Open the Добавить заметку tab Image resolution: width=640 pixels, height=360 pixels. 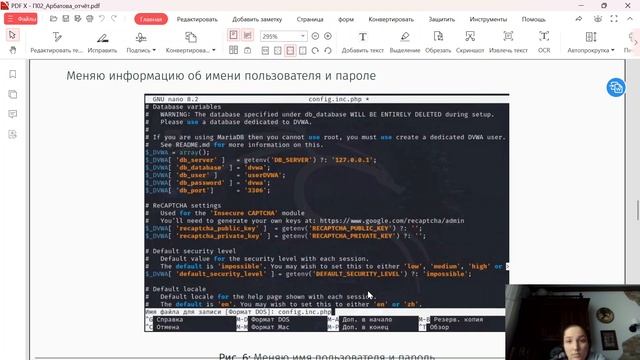[x=257, y=19]
